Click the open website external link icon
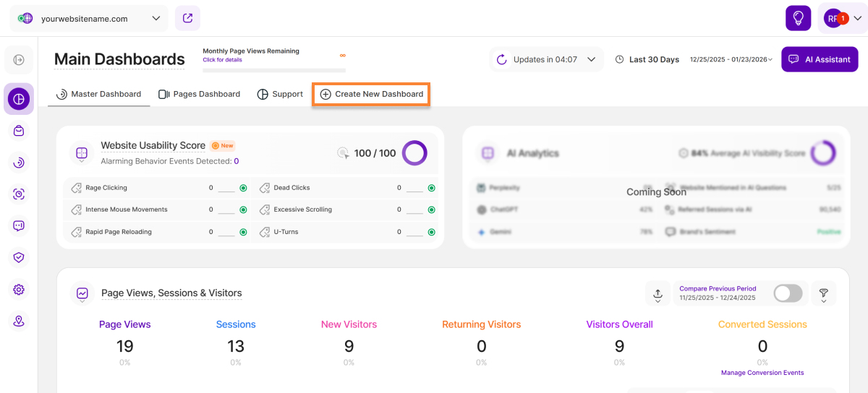 [187, 18]
